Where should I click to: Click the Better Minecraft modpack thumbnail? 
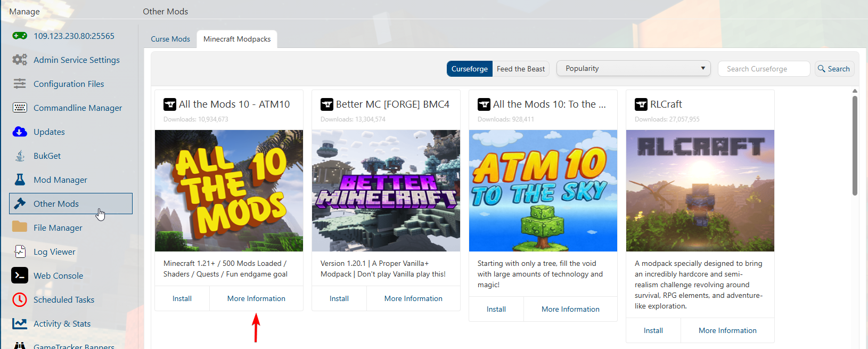click(x=386, y=190)
